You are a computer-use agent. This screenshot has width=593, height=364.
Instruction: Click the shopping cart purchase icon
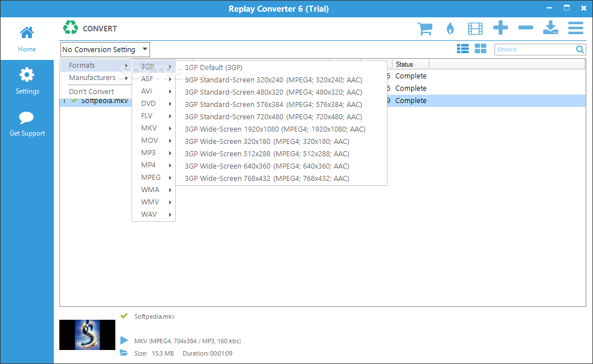[424, 29]
